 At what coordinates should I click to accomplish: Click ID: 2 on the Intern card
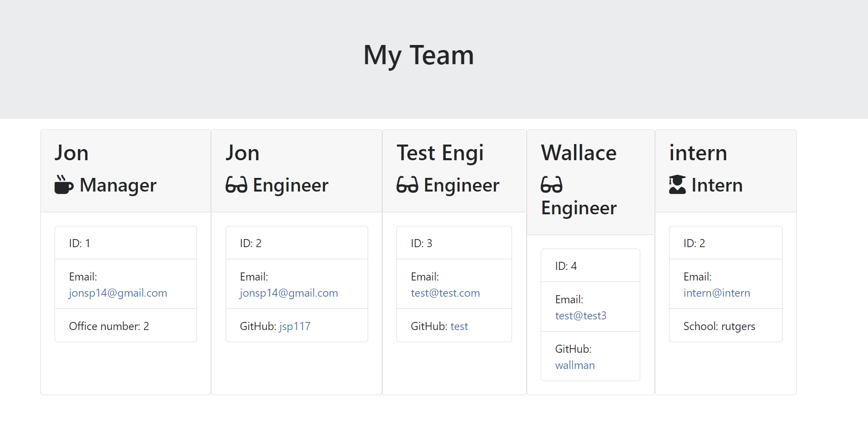(x=726, y=243)
